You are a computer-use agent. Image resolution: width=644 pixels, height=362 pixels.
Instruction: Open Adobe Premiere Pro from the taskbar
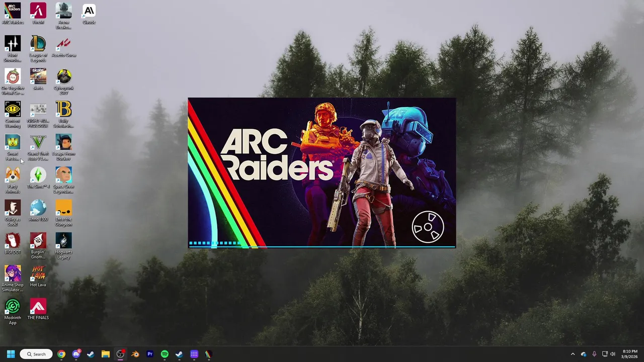[x=150, y=354]
